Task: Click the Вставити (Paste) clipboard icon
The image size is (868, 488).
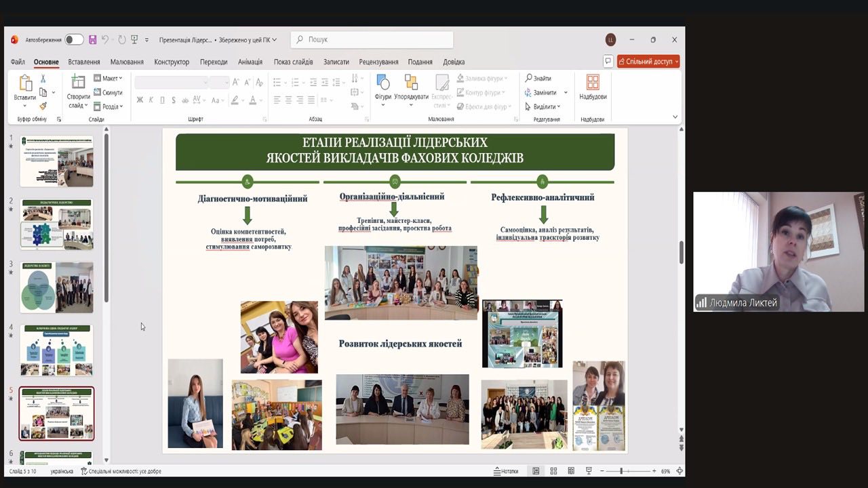Action: click(x=25, y=85)
